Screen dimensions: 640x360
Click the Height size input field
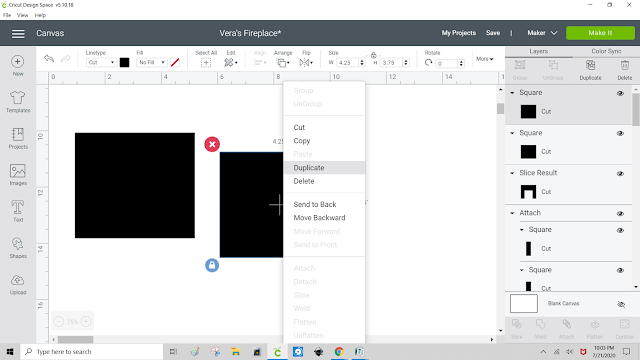[392, 62]
